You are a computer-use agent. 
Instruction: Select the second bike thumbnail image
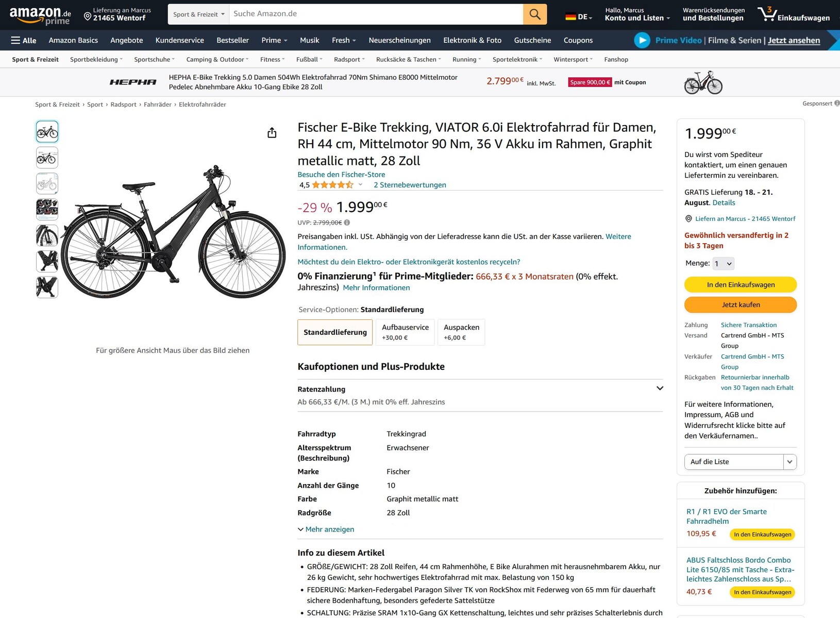tap(47, 158)
